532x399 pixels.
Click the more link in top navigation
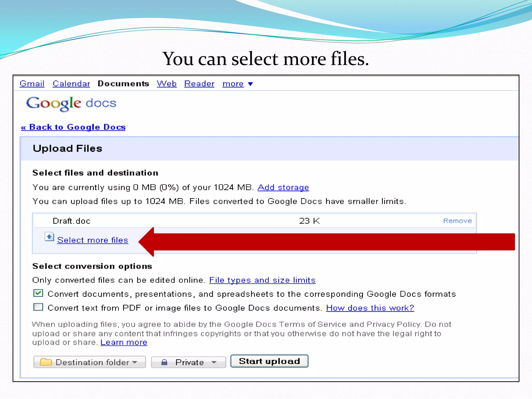coord(233,84)
